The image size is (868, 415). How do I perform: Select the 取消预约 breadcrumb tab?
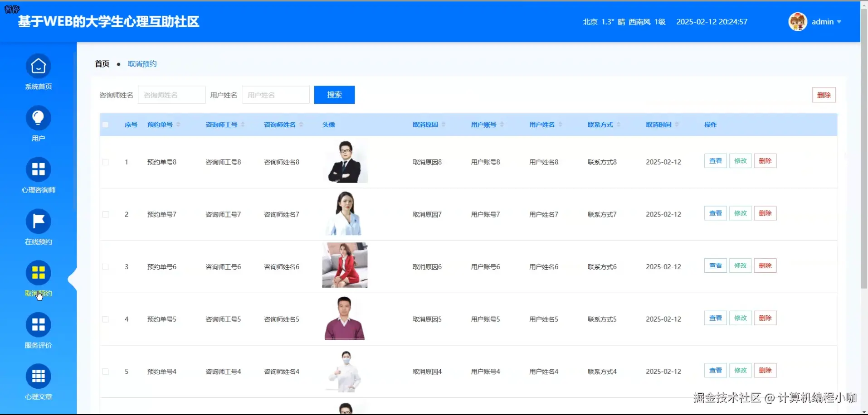[141, 63]
